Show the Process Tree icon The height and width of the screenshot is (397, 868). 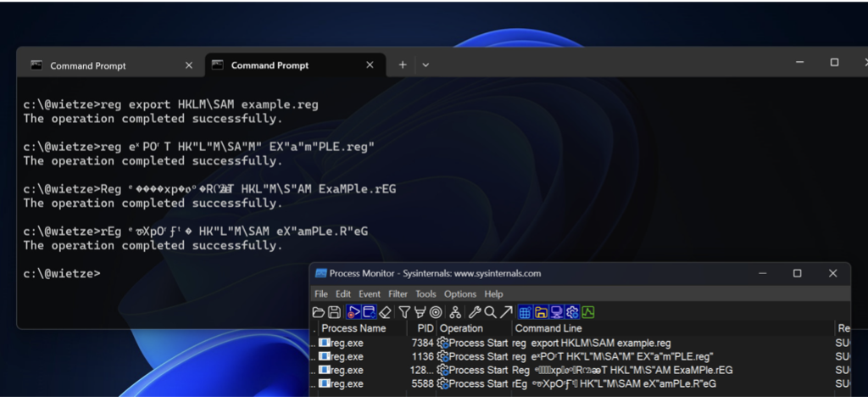tap(455, 312)
